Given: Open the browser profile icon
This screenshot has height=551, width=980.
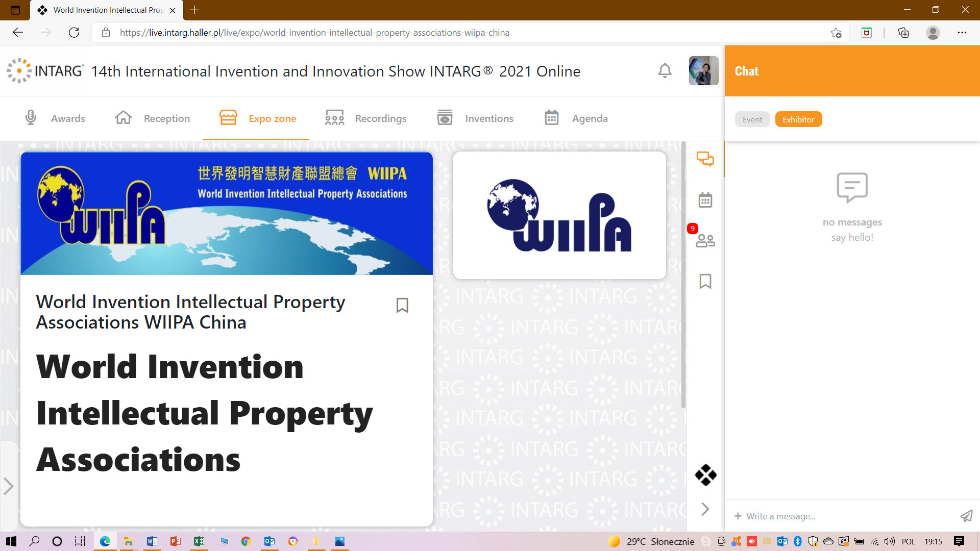Looking at the screenshot, I should point(933,33).
